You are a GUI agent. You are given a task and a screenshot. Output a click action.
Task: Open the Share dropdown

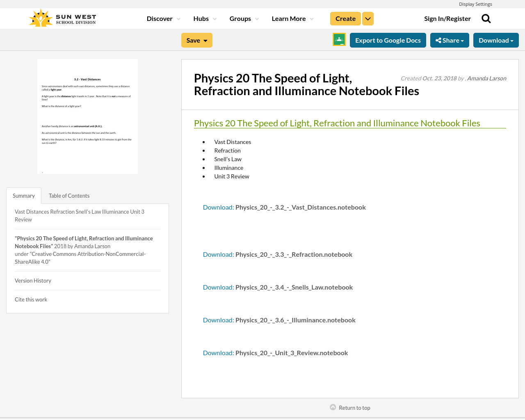click(450, 40)
